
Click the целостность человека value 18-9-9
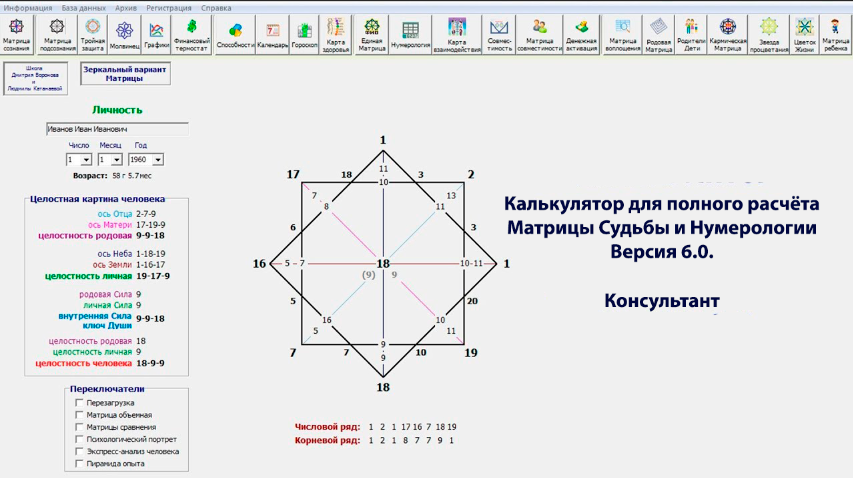[x=150, y=363]
